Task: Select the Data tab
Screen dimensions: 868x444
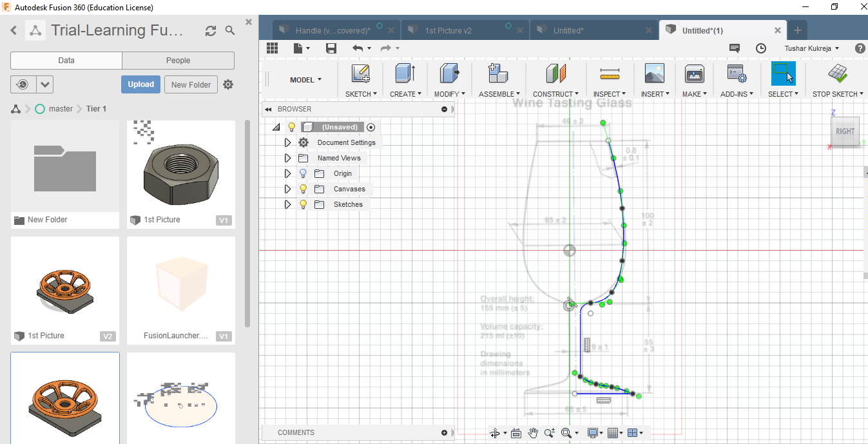Action: pyautogui.click(x=66, y=61)
